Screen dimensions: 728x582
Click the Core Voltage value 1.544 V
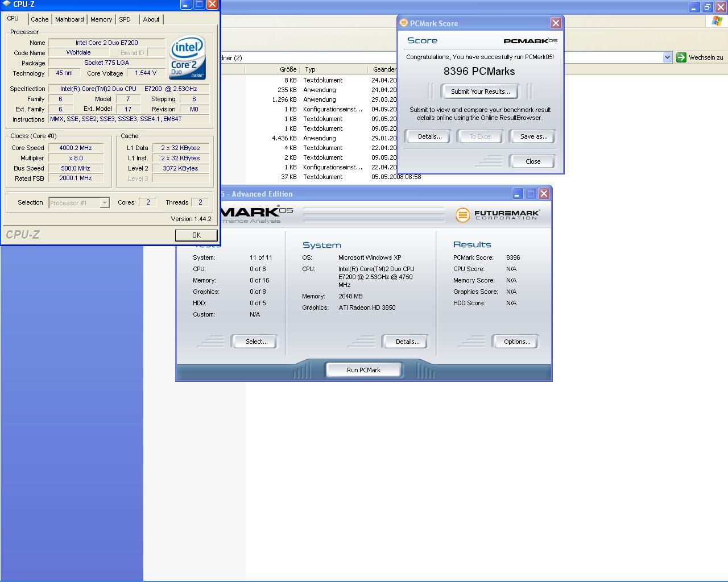click(x=146, y=73)
